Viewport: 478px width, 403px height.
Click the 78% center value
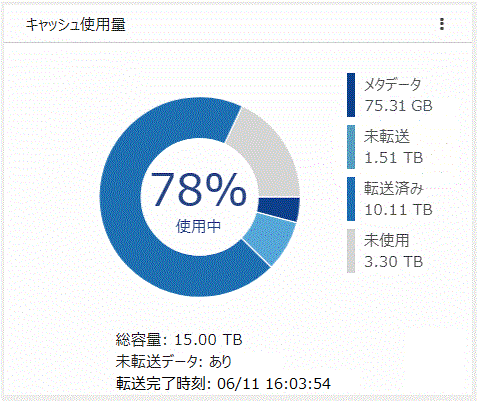199,189
